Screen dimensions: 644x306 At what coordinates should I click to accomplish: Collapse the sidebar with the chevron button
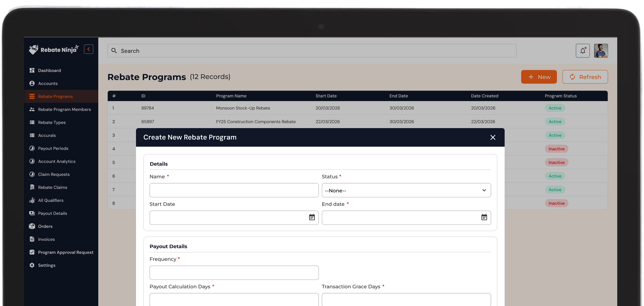[88, 49]
